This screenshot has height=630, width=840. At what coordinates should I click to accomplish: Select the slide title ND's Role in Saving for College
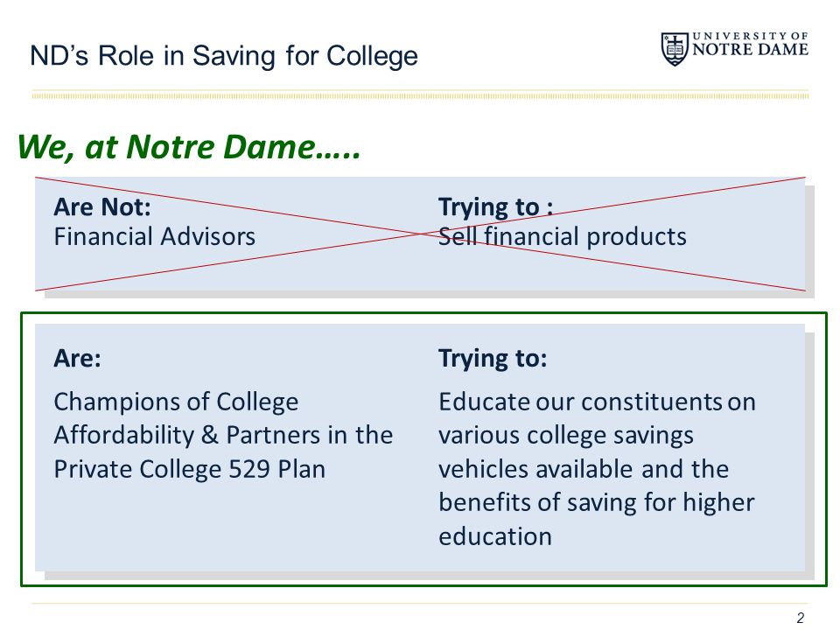[224, 56]
